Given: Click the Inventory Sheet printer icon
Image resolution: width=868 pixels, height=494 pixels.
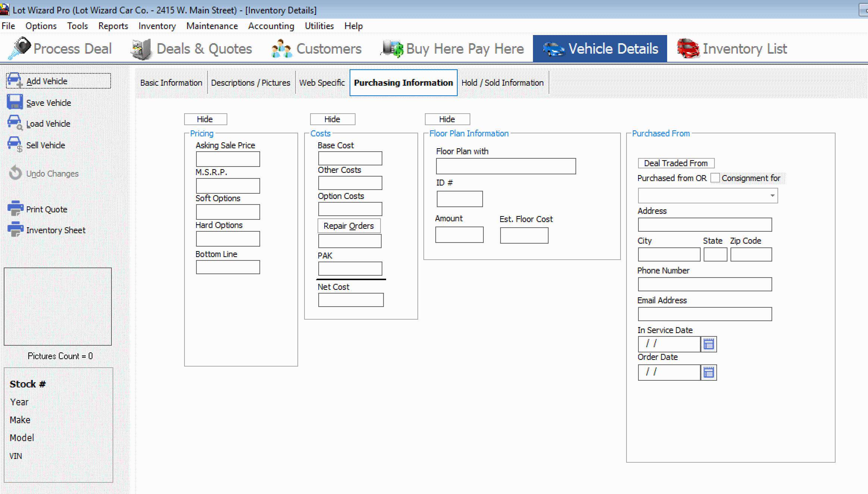Looking at the screenshot, I should [15, 229].
